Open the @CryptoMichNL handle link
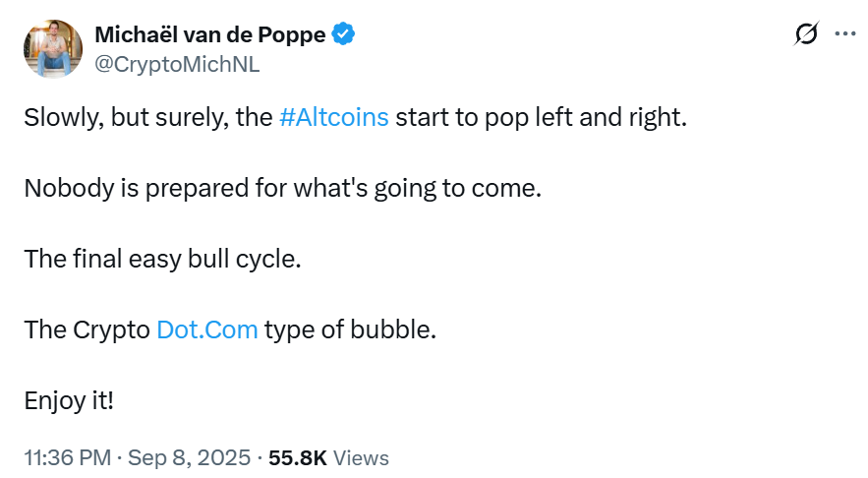 [177, 64]
